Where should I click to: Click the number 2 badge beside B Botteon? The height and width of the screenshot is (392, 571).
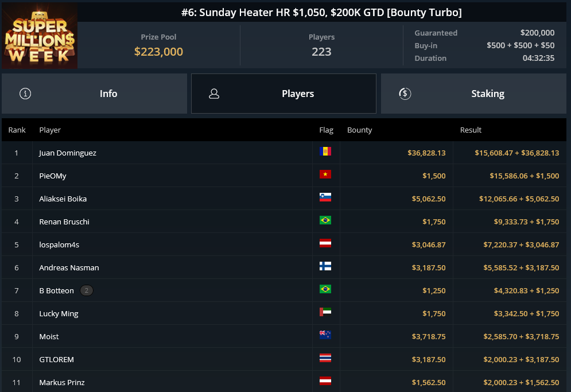(x=87, y=290)
